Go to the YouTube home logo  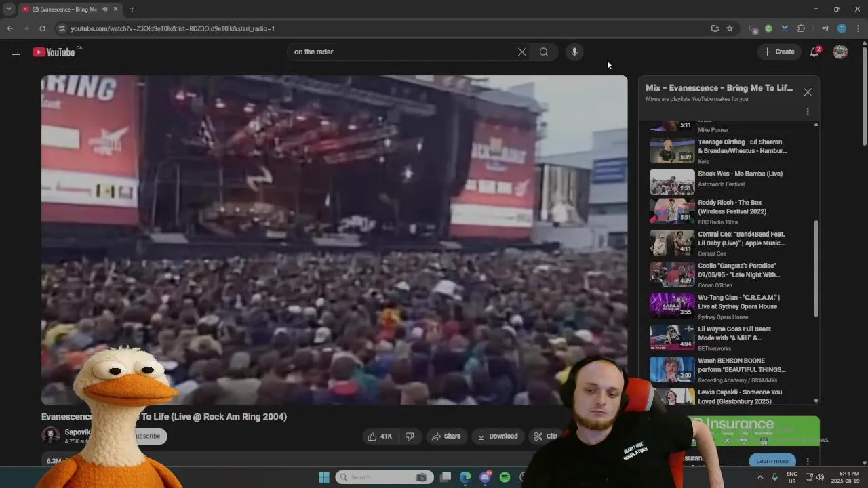pos(54,52)
